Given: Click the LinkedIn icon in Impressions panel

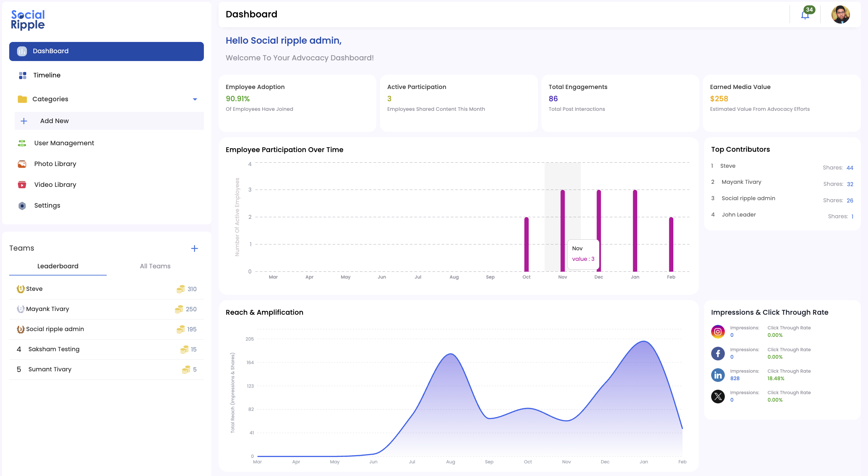Looking at the screenshot, I should (718, 375).
